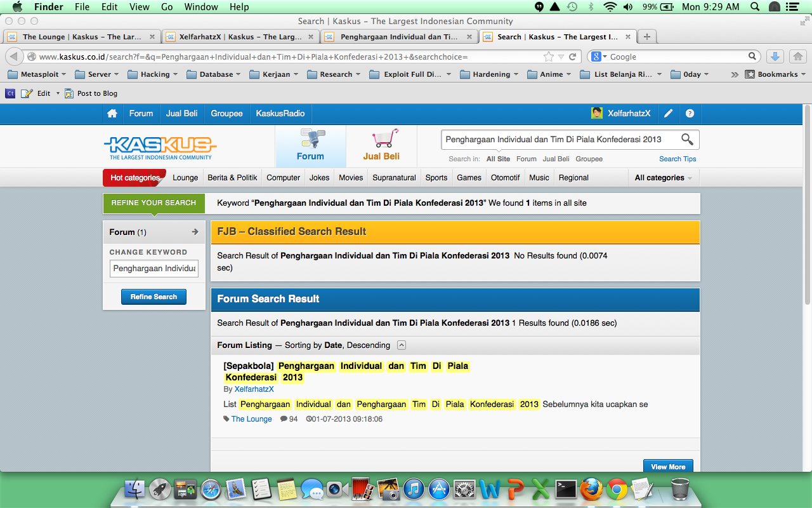
Task: Open Firefox from the dock
Action: click(590, 490)
